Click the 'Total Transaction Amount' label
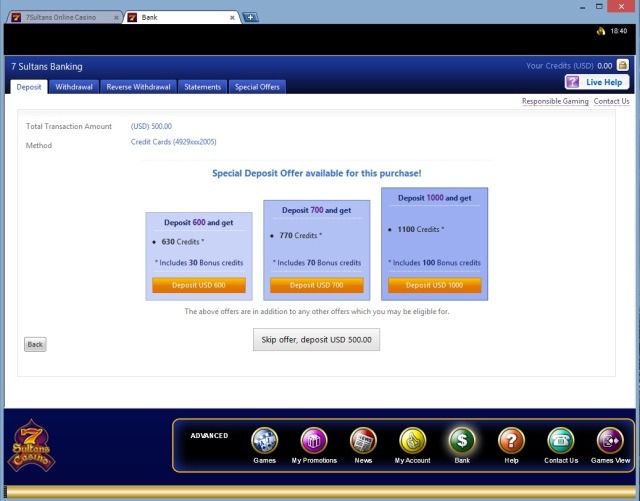Image resolution: width=640 pixels, height=501 pixels. coord(69,126)
